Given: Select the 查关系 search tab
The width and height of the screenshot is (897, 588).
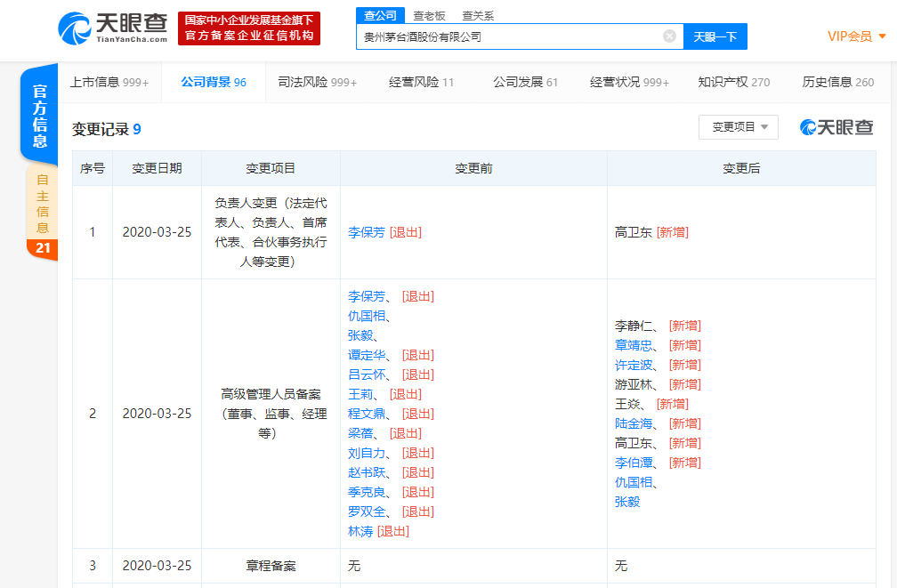Looking at the screenshot, I should click(478, 16).
